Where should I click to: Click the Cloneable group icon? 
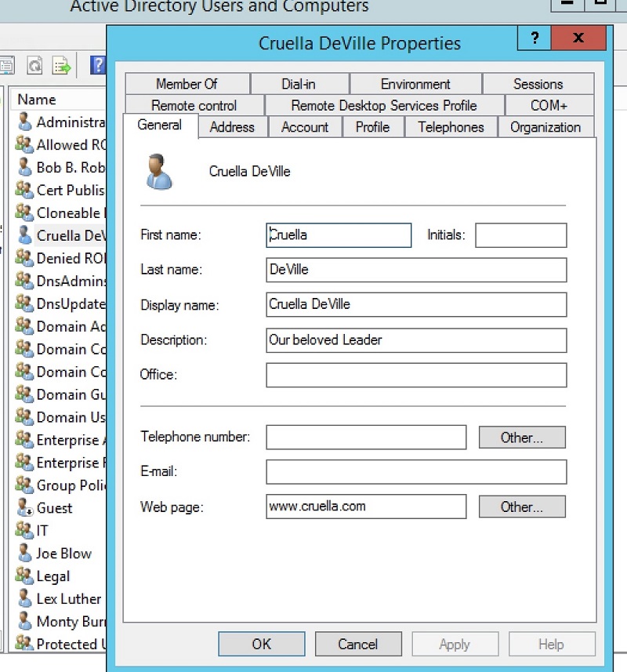coord(24,212)
